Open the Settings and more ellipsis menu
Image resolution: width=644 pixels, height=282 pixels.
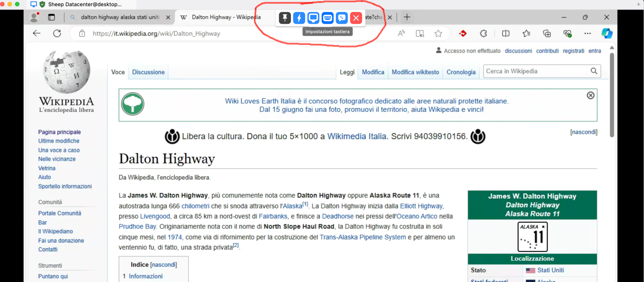point(587,33)
